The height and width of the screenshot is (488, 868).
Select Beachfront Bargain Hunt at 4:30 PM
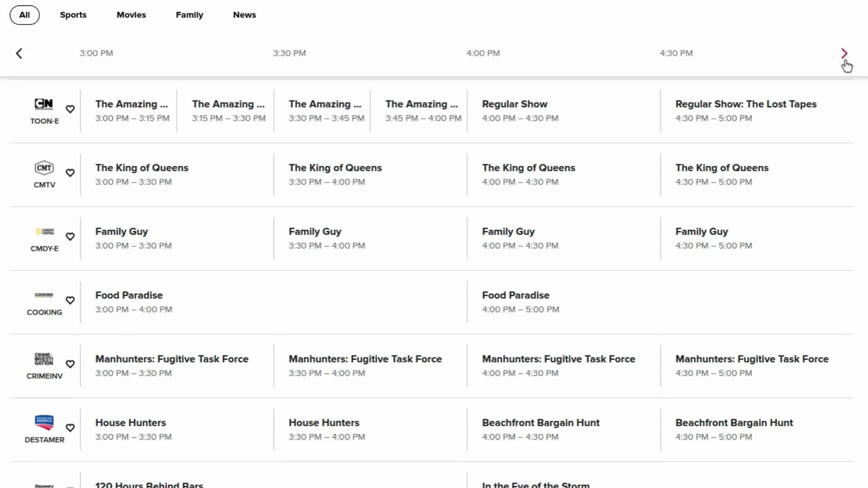(x=757, y=429)
